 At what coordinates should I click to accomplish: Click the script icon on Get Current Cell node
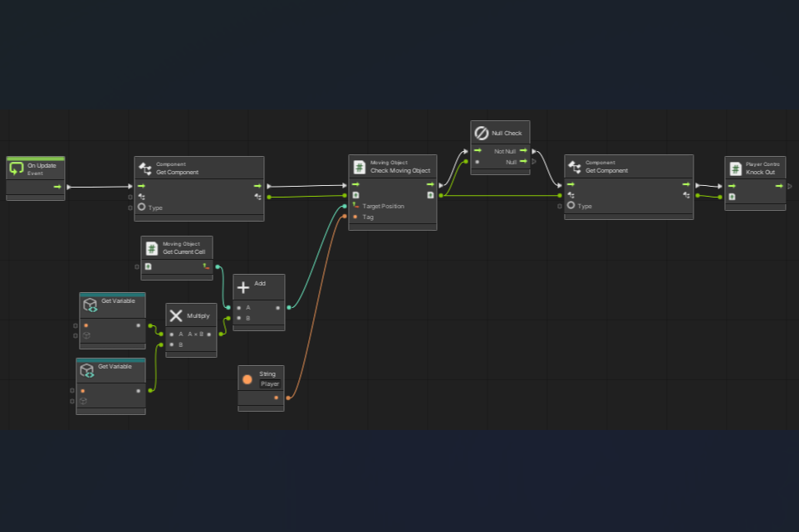point(151,248)
